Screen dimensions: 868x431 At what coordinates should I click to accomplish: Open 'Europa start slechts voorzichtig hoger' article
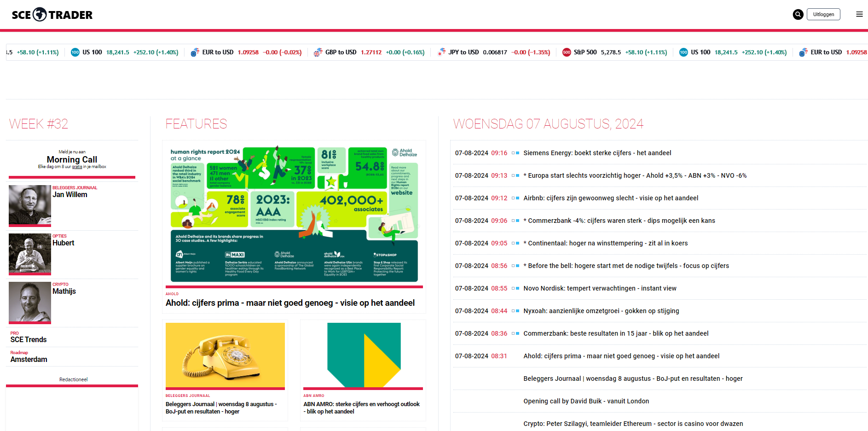click(x=635, y=175)
